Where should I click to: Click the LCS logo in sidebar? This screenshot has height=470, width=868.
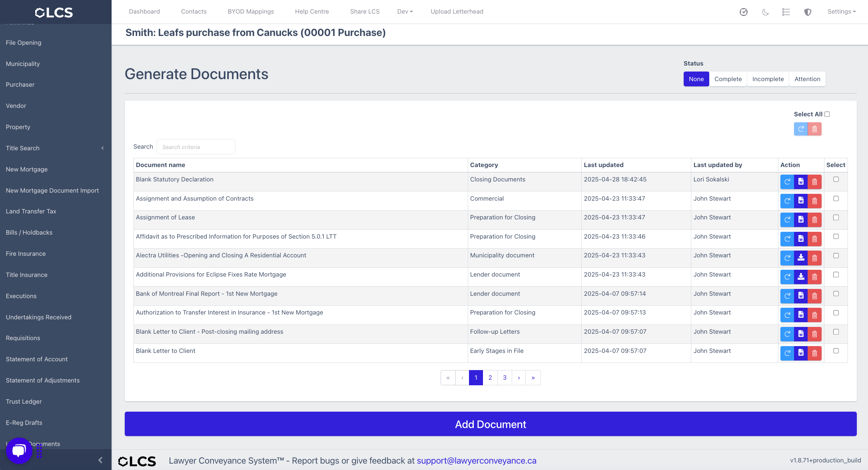click(x=54, y=12)
